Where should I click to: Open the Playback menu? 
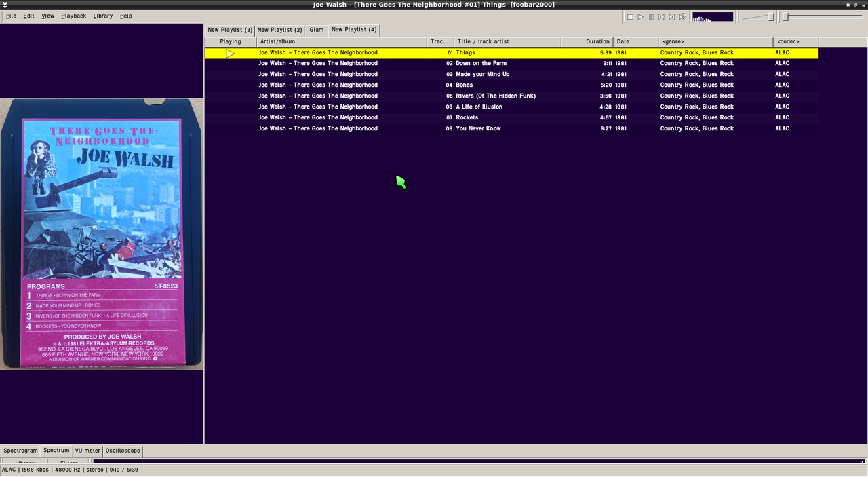[73, 16]
